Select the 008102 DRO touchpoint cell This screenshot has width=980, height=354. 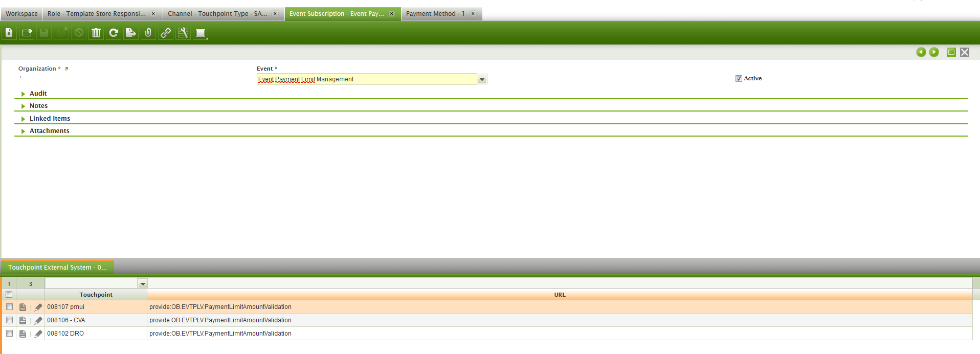coord(96,334)
